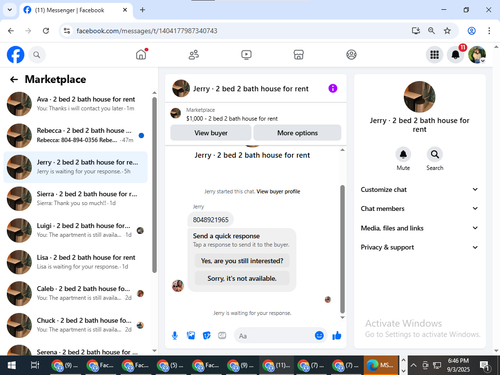Open the Lisa conversation

[x=75, y=262]
